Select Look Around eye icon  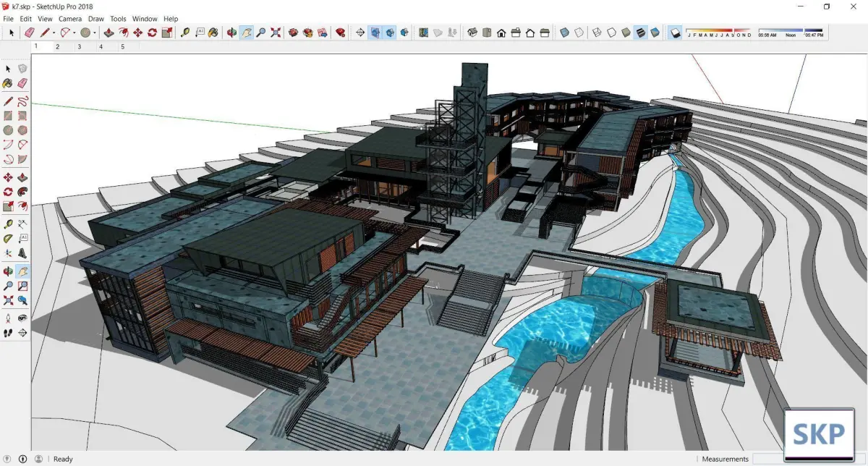coord(22,318)
